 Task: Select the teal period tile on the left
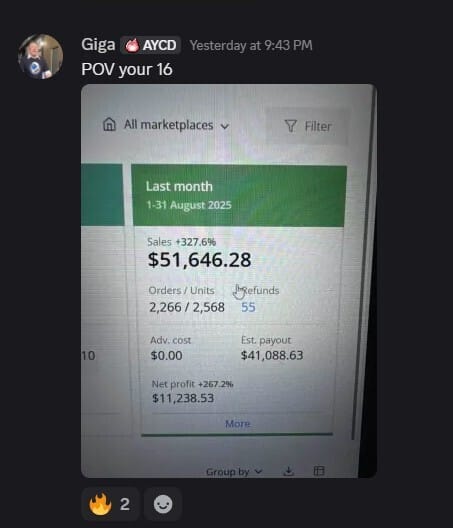pyautogui.click(x=102, y=195)
